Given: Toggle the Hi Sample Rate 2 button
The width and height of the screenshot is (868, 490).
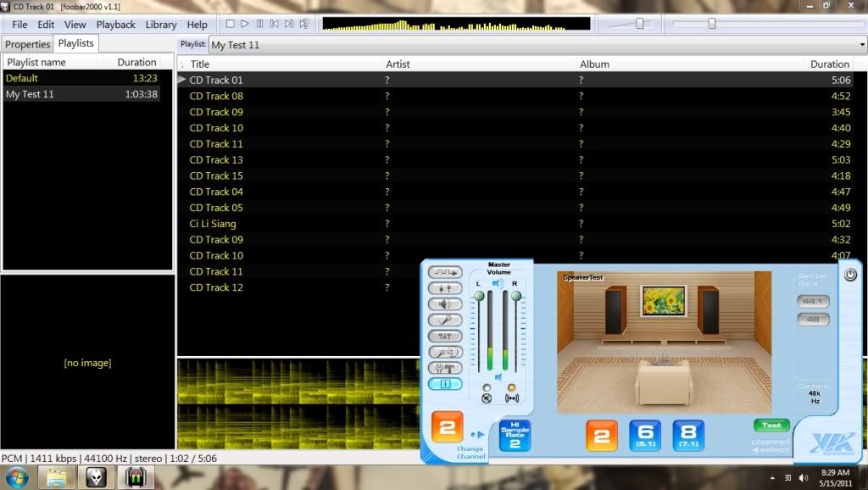Looking at the screenshot, I should click(x=515, y=435).
